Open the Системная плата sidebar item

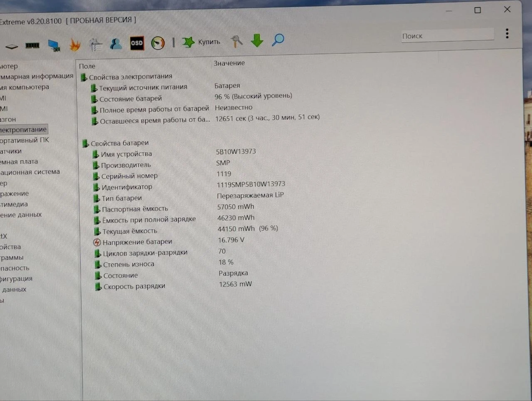pyautogui.click(x=19, y=161)
